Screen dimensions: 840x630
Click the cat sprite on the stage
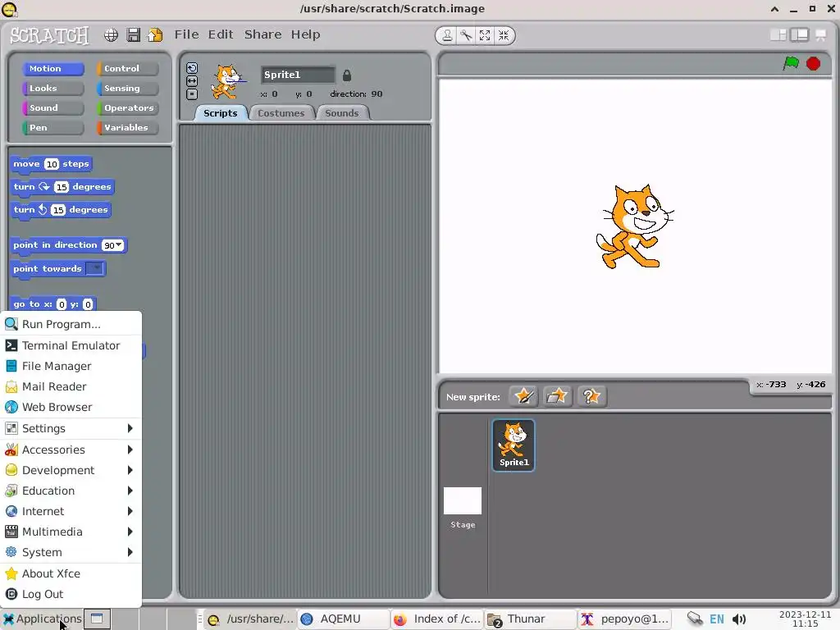click(x=634, y=226)
